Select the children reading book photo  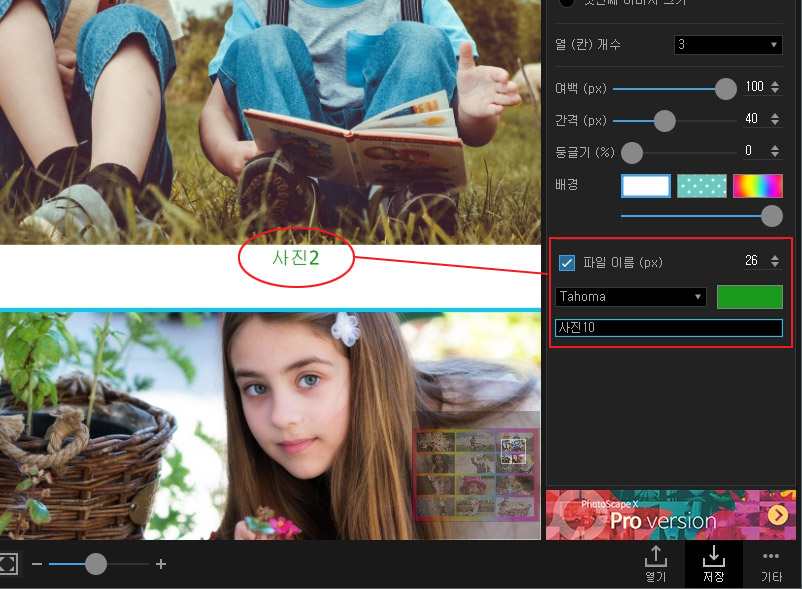pos(270,122)
